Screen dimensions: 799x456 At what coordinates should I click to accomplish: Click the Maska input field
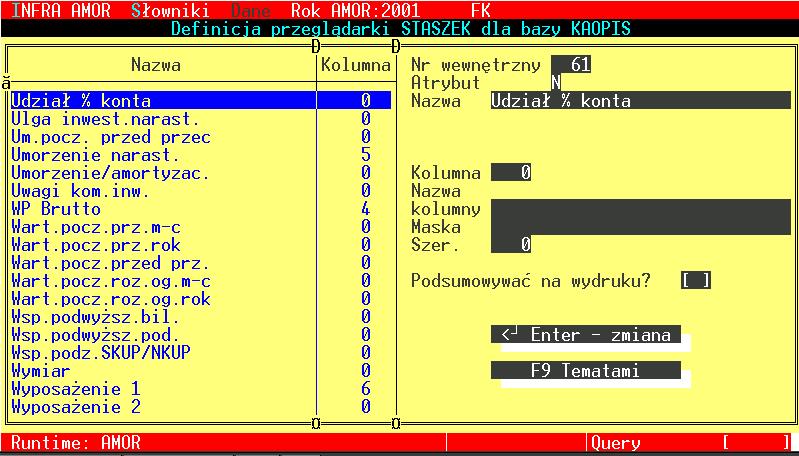[641, 226]
